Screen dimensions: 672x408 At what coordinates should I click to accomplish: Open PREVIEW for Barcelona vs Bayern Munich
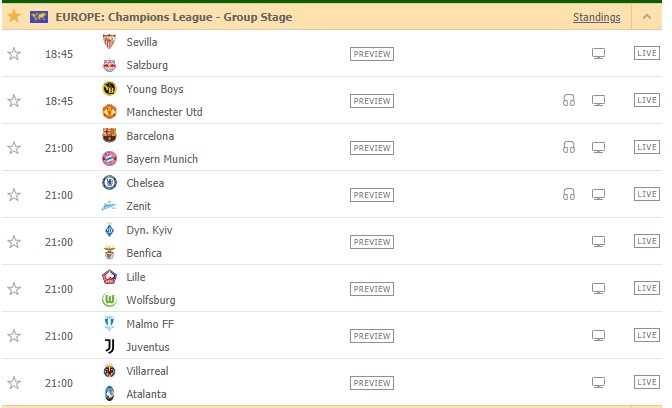pyautogui.click(x=372, y=148)
